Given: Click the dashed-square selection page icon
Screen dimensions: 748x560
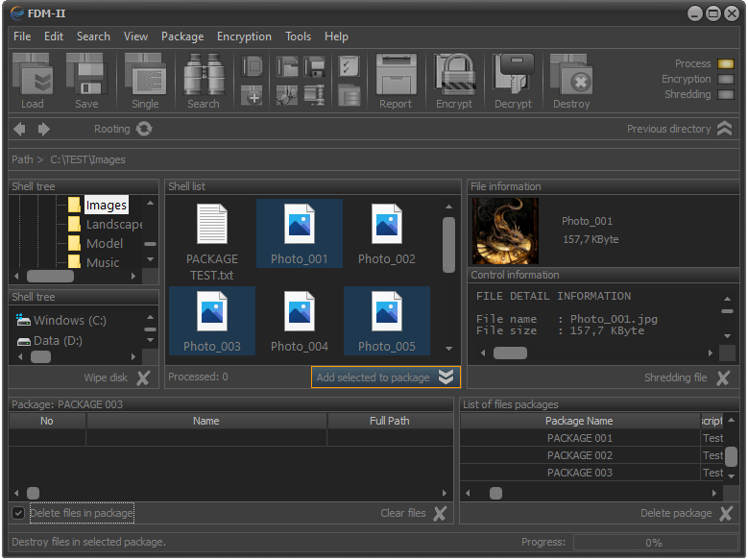Looking at the screenshot, I should tap(252, 66).
